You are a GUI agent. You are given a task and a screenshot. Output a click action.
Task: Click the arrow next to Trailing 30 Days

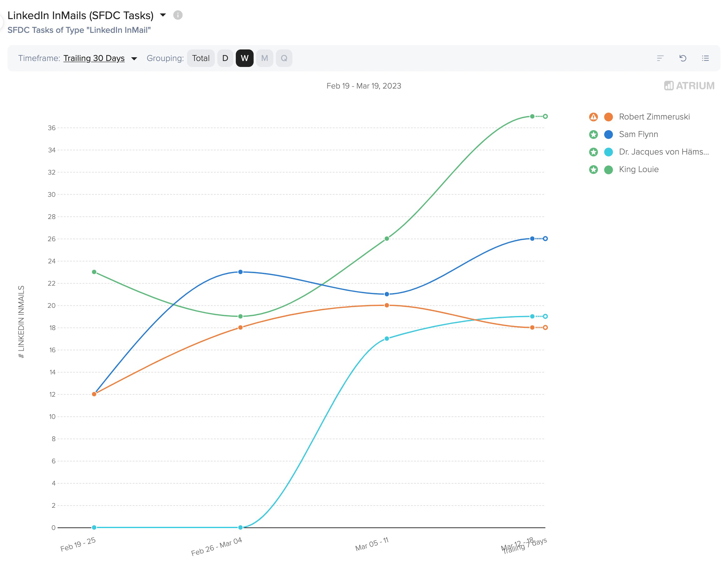(x=134, y=59)
